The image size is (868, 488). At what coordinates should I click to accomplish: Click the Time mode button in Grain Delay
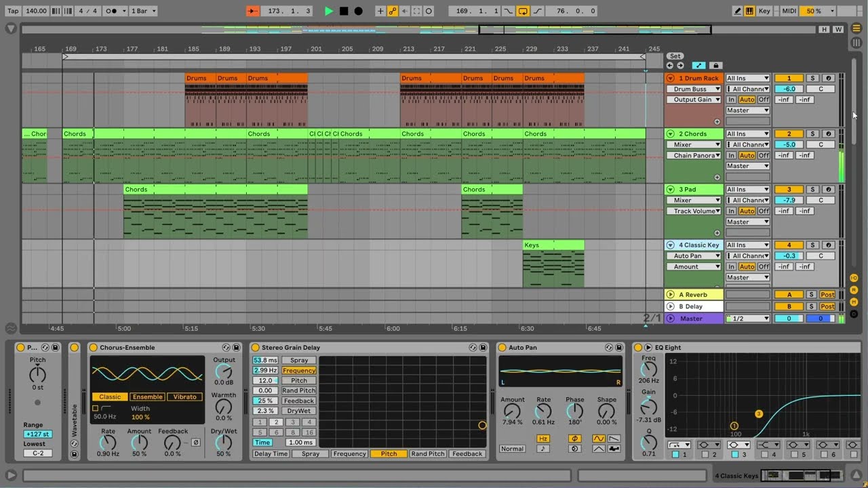(262, 443)
